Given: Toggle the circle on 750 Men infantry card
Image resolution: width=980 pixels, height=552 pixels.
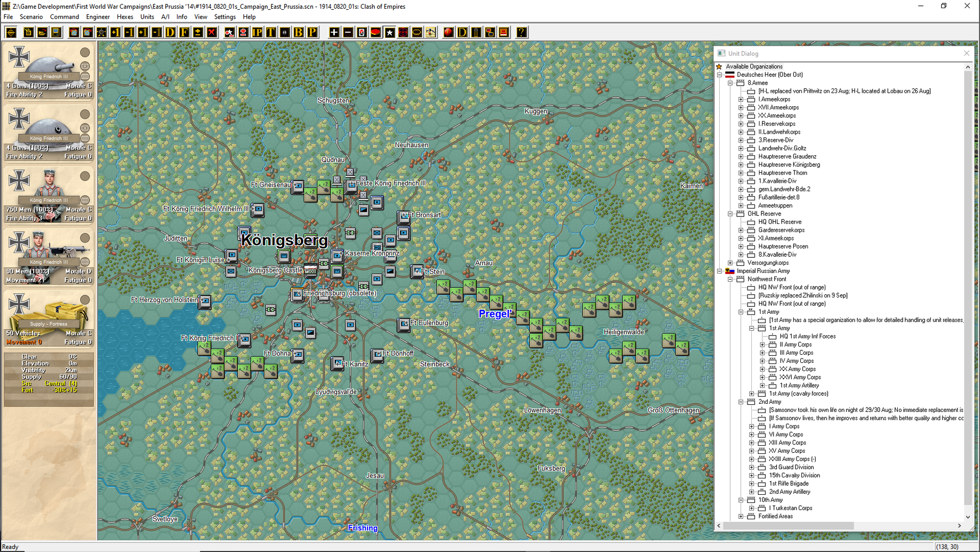Looking at the screenshot, I should click(85, 176).
